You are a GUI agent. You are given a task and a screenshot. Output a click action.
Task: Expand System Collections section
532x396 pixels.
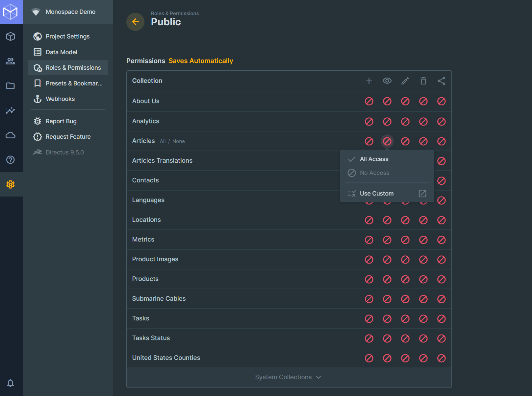pyautogui.click(x=288, y=377)
